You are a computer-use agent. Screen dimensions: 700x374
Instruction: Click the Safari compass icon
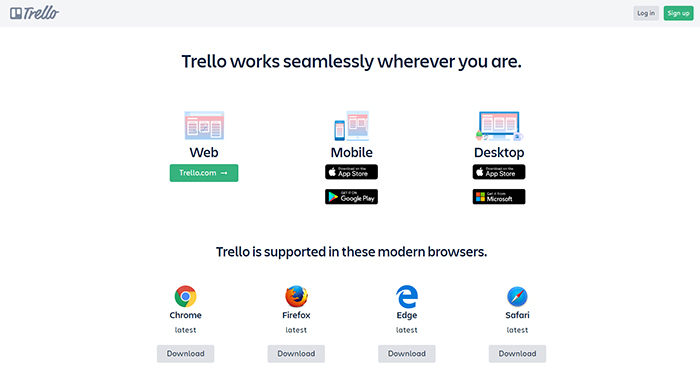pos(517,296)
